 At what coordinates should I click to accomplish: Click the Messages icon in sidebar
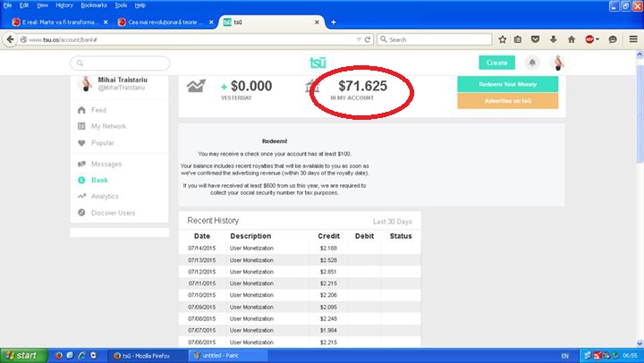pyautogui.click(x=81, y=164)
